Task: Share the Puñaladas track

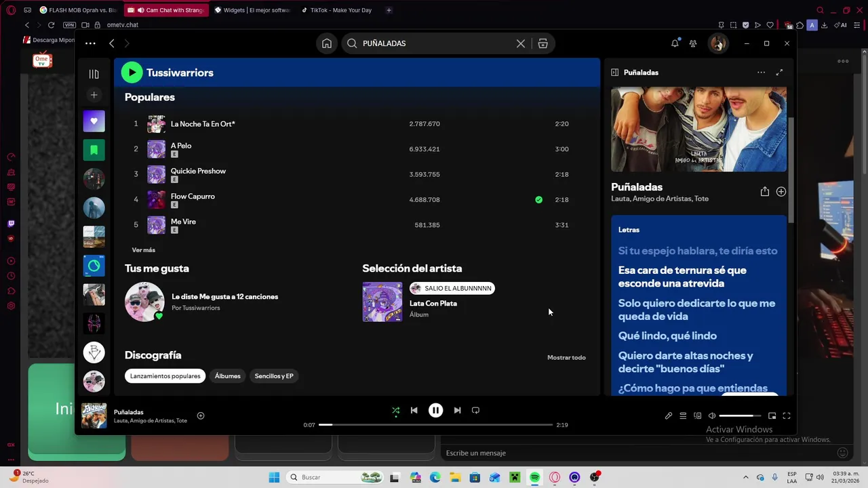Action: tap(764, 192)
